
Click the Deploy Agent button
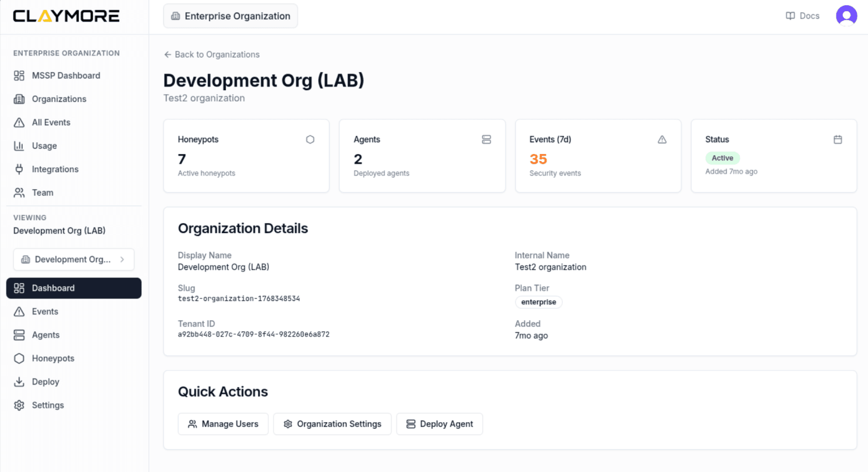pyautogui.click(x=440, y=424)
